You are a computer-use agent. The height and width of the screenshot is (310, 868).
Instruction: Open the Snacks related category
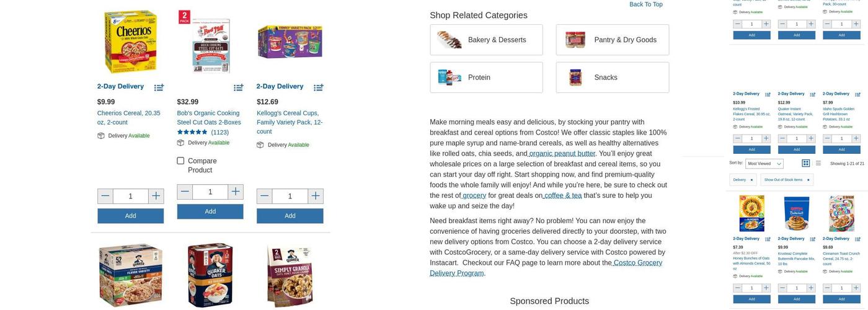[x=612, y=77]
